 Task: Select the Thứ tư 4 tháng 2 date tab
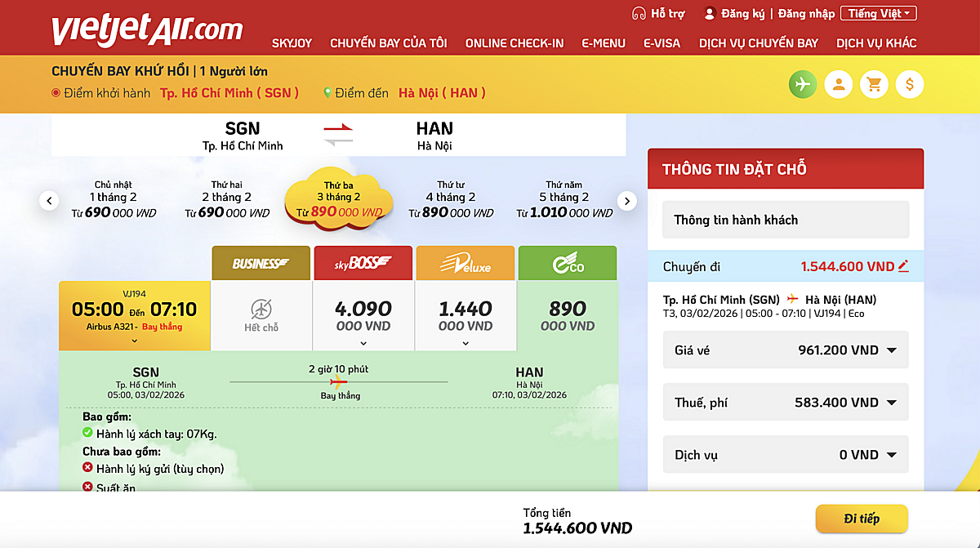tap(451, 201)
